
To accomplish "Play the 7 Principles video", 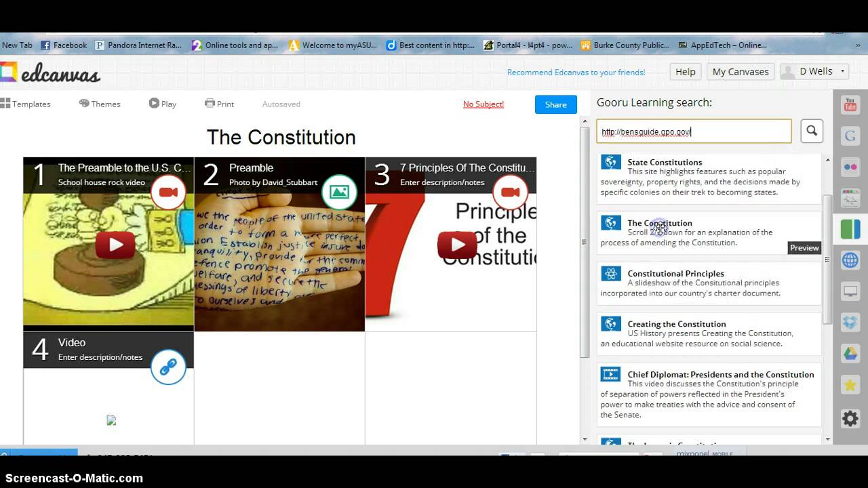I will pos(457,245).
